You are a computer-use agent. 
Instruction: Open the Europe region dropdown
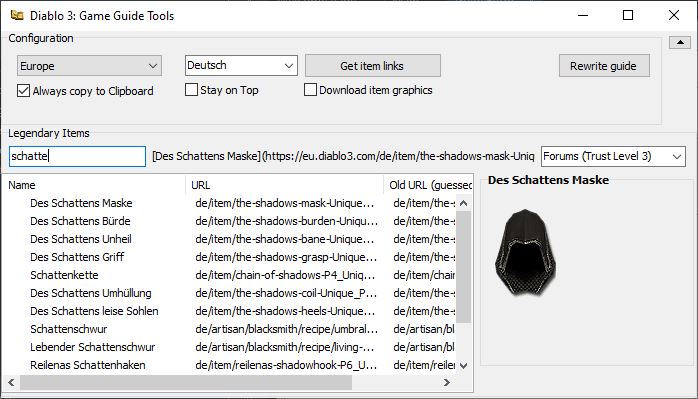(x=89, y=66)
